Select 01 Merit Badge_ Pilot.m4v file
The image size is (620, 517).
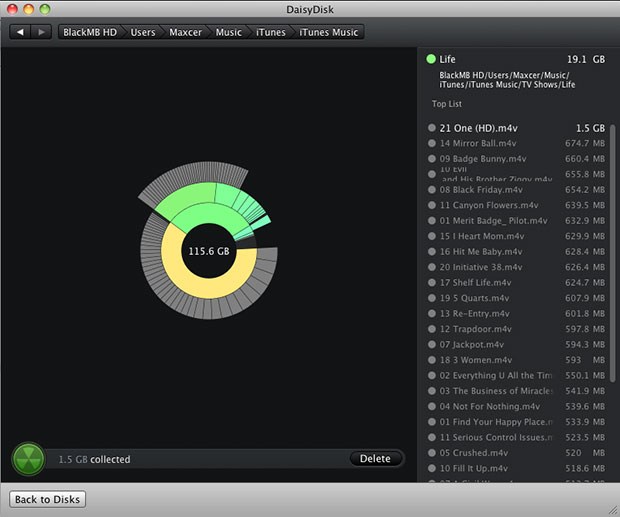(x=516, y=221)
